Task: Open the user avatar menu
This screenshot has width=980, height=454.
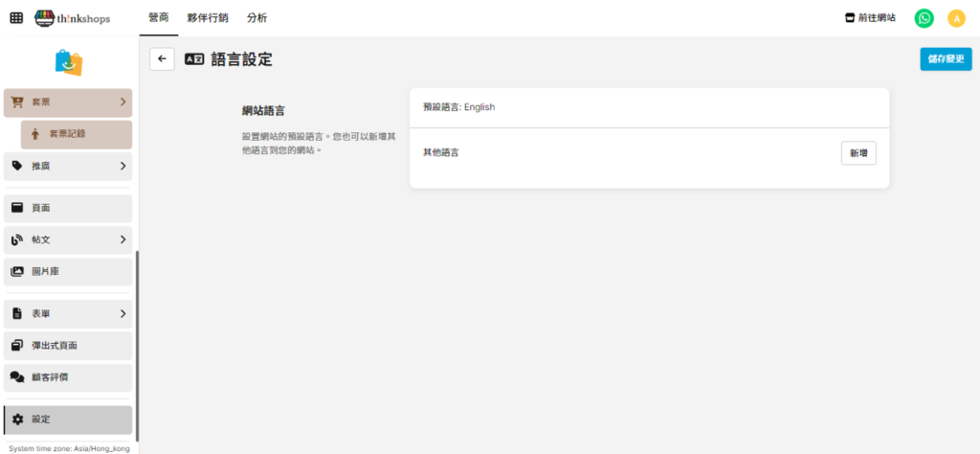Action: (x=956, y=18)
